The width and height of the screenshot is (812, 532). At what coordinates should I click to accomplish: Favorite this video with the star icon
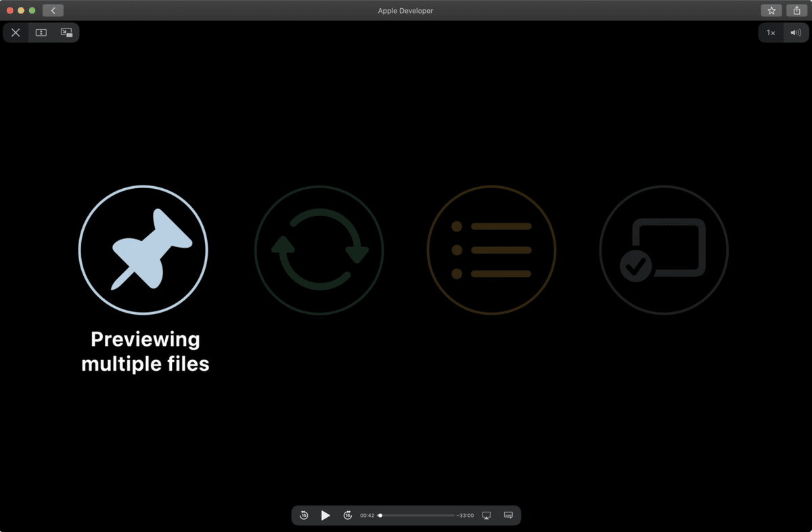(771, 11)
